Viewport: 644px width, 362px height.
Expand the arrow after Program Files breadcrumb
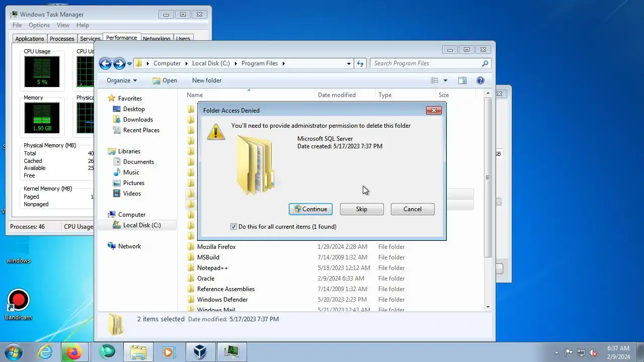tap(283, 63)
